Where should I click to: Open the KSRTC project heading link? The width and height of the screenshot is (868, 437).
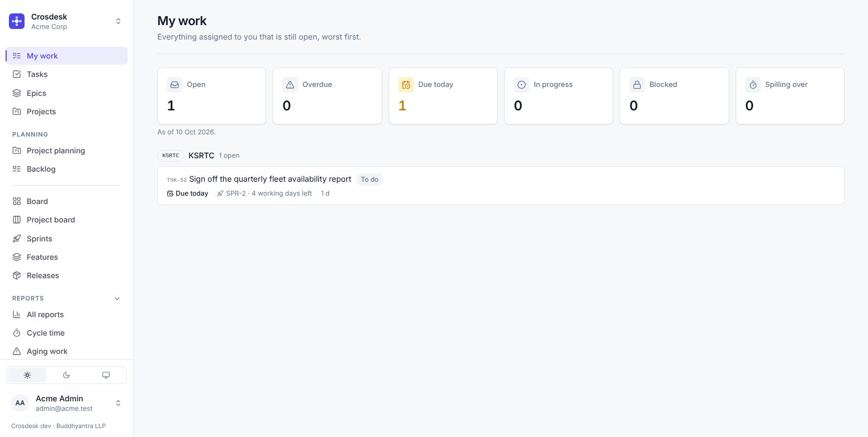(x=201, y=156)
